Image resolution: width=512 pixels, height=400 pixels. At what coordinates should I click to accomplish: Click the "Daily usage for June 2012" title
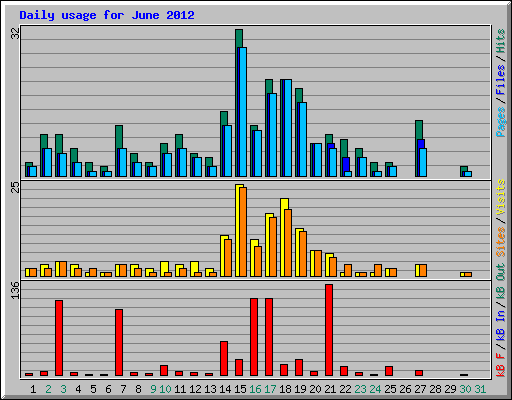[x=107, y=15]
